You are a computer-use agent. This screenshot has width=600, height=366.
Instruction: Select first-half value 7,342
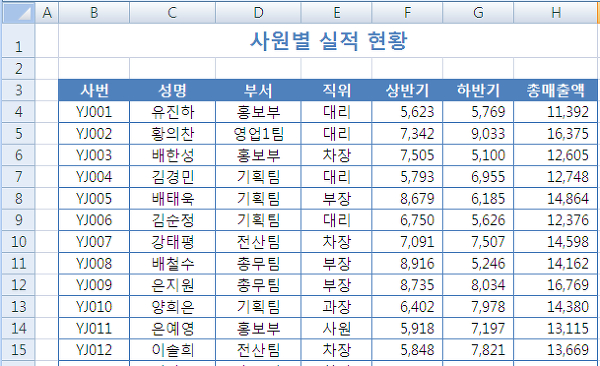pos(407,134)
